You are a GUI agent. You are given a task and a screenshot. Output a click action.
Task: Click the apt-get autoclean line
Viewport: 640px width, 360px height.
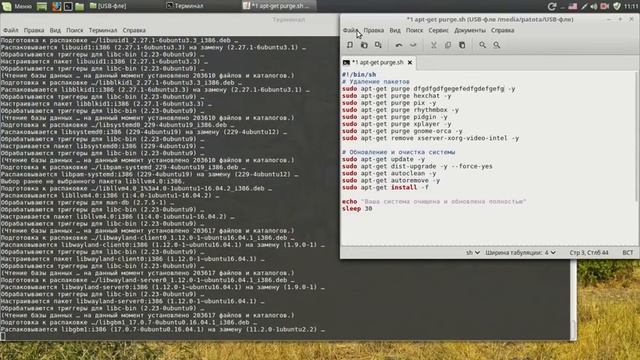tap(389, 173)
